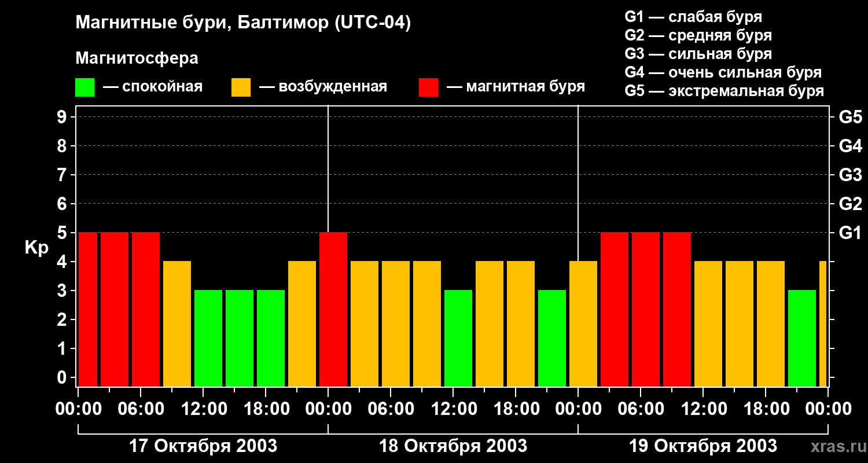Click the 'G5' label on right axis

[851, 117]
